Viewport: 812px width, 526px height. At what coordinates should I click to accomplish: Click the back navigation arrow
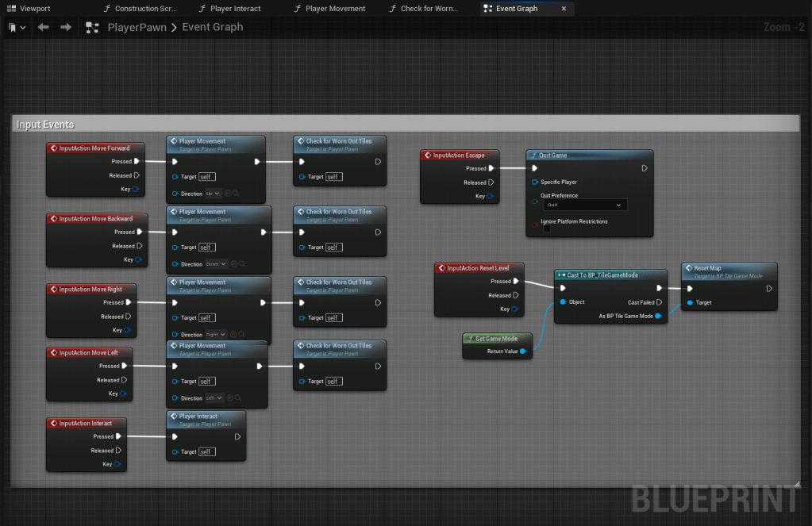click(44, 27)
